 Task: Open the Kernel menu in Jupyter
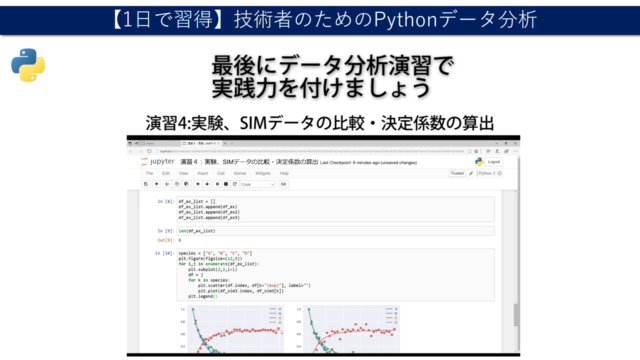[240, 173]
